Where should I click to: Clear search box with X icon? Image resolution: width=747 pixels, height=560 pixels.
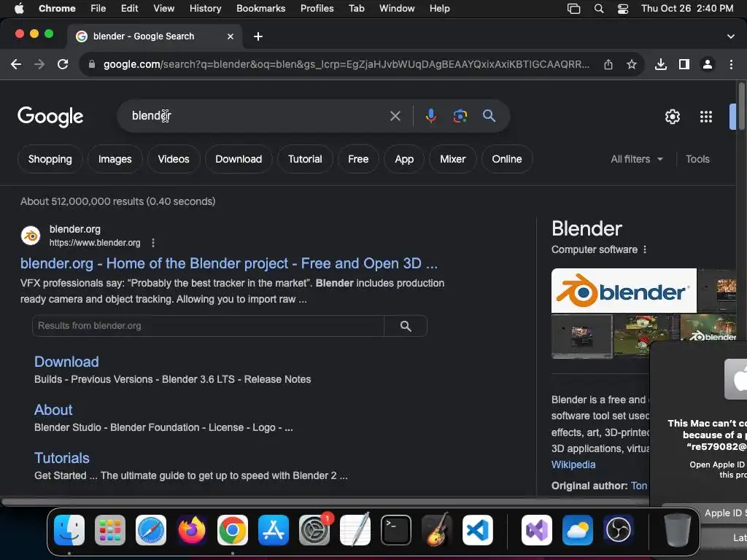coord(395,116)
